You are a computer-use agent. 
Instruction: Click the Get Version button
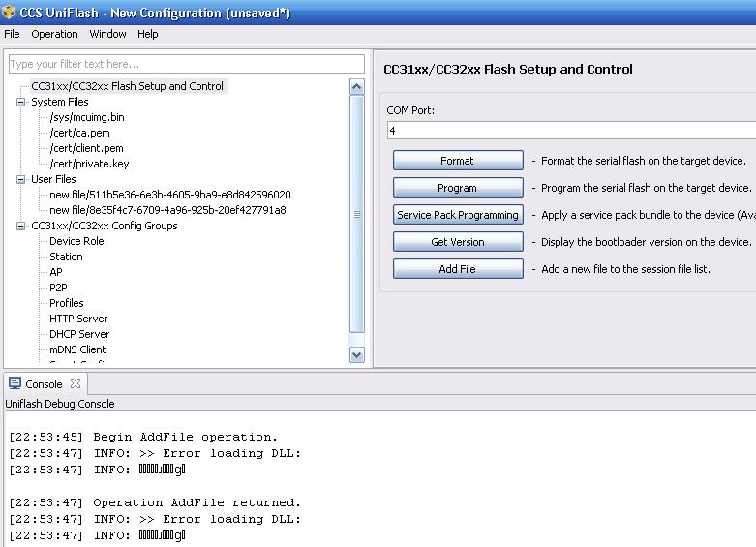coord(458,242)
